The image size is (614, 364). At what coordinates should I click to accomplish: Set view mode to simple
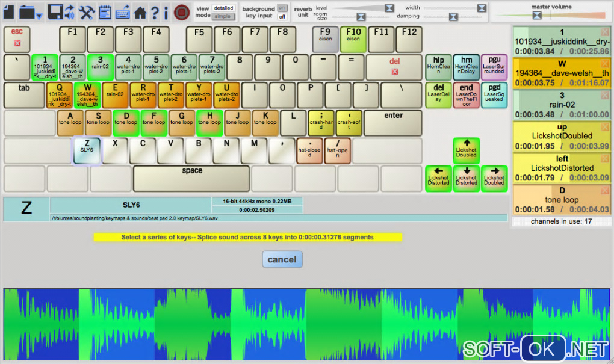point(223,16)
